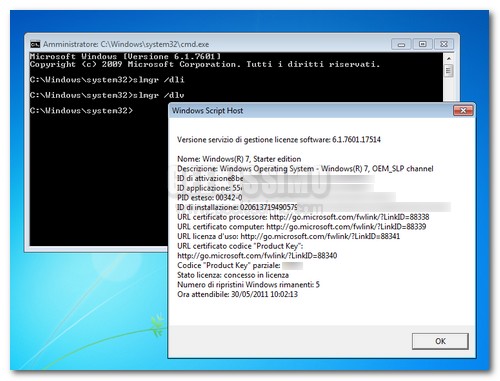This screenshot has width=500, height=381.
Task: Click the URL line ending LinkID=88340
Action: pos(257,256)
